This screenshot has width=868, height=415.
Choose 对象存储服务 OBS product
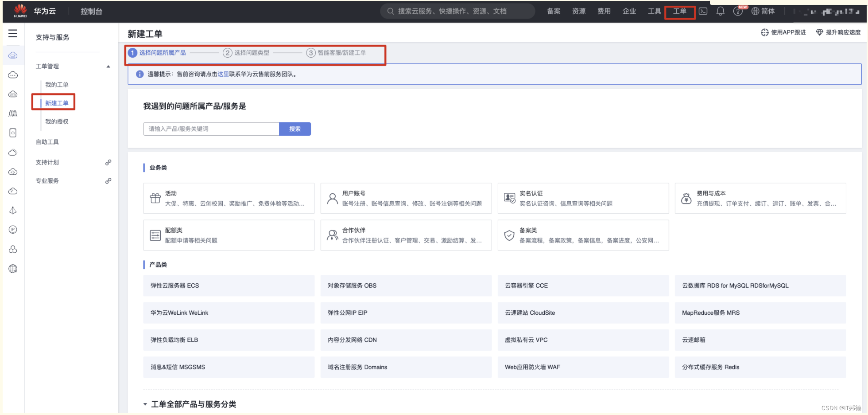(x=406, y=286)
